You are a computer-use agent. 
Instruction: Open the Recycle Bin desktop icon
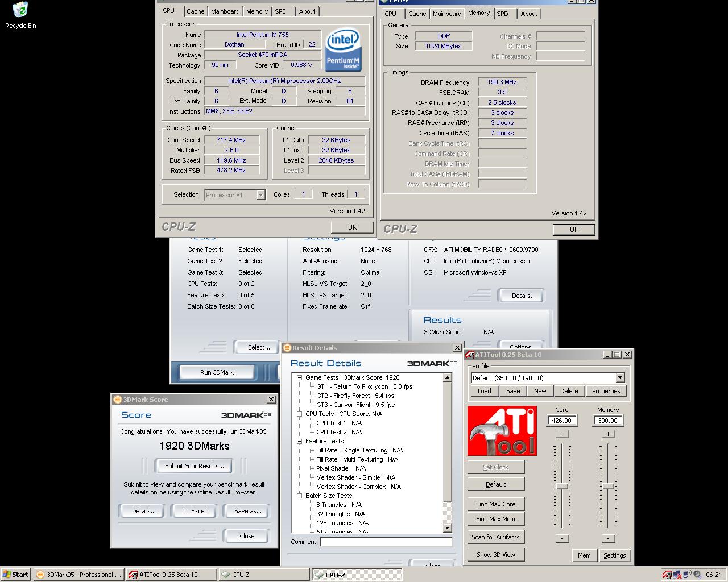click(x=20, y=15)
